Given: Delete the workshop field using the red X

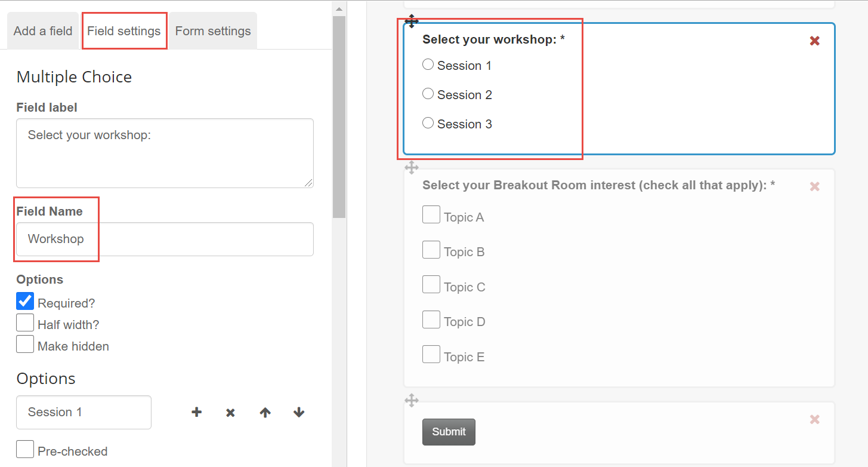Looking at the screenshot, I should (814, 41).
